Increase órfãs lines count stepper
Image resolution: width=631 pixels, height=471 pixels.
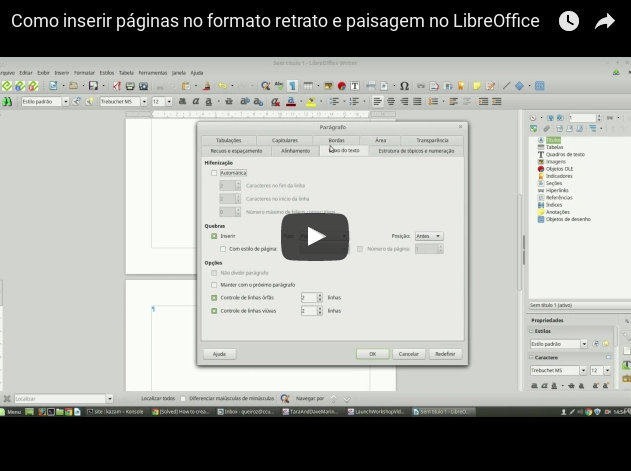320,295
